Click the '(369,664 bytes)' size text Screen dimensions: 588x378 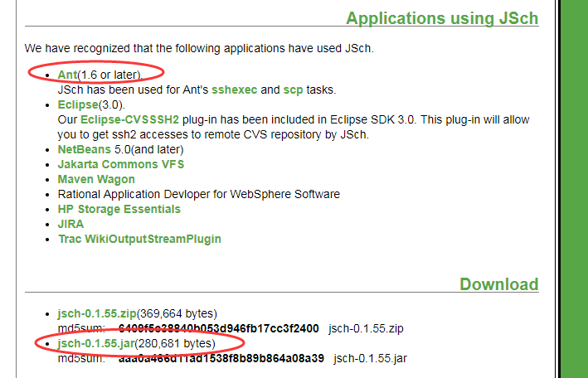click(177, 313)
